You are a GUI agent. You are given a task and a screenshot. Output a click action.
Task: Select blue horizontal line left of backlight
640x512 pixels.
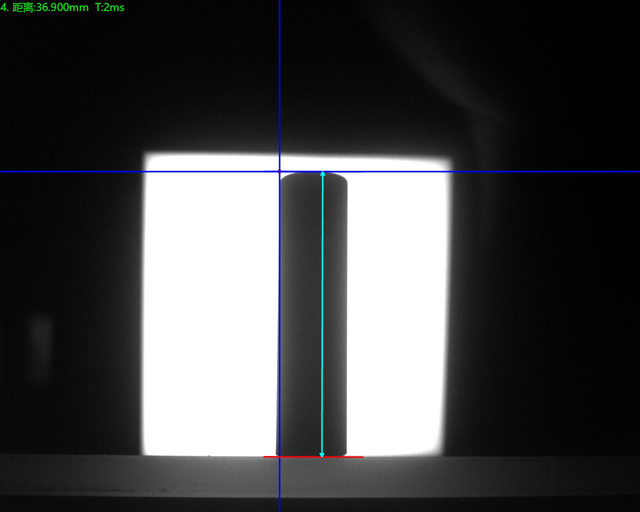(70, 172)
